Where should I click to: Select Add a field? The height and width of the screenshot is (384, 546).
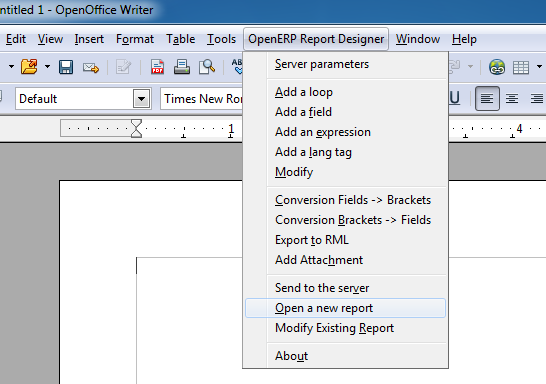[x=345, y=112]
